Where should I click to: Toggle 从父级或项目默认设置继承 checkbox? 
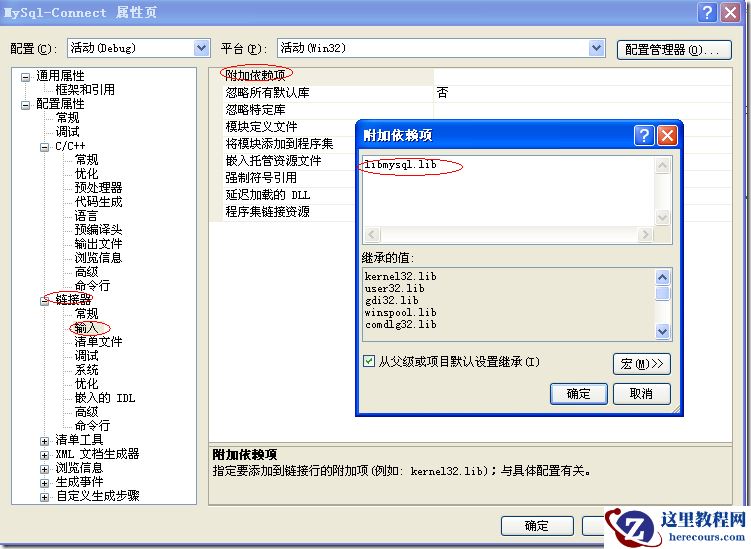tap(369, 361)
